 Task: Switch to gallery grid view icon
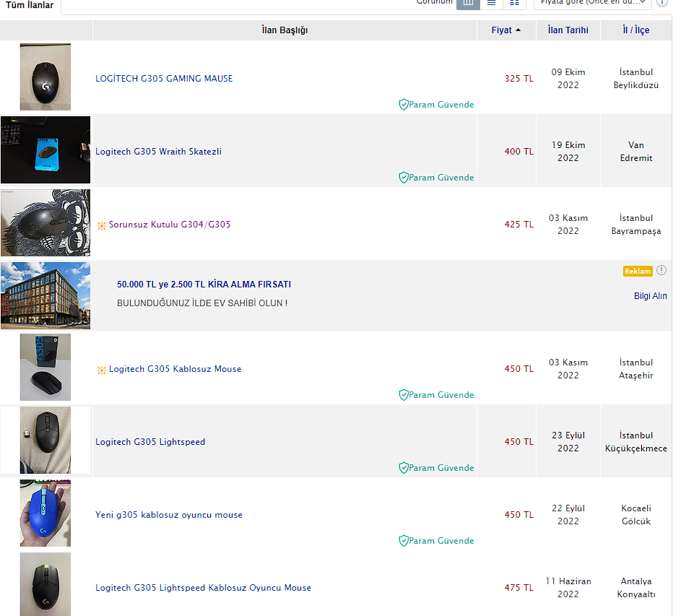coord(514,3)
